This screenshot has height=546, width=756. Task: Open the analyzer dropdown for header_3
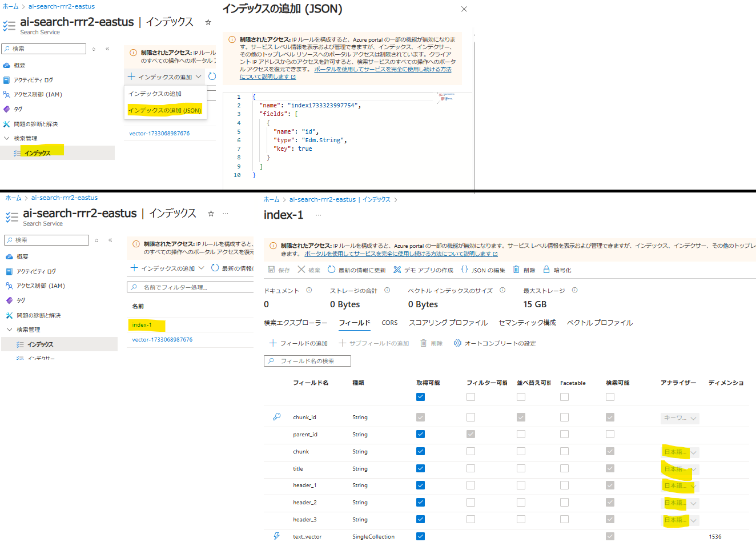(680, 521)
